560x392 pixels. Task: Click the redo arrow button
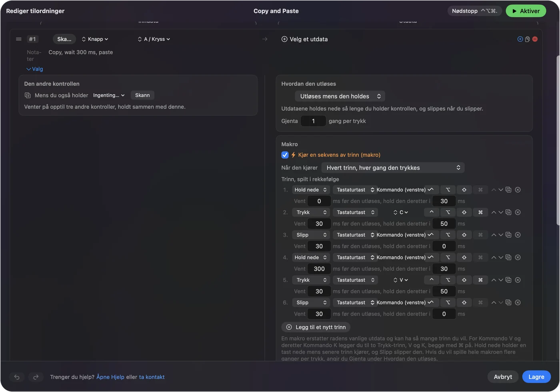coord(36,377)
